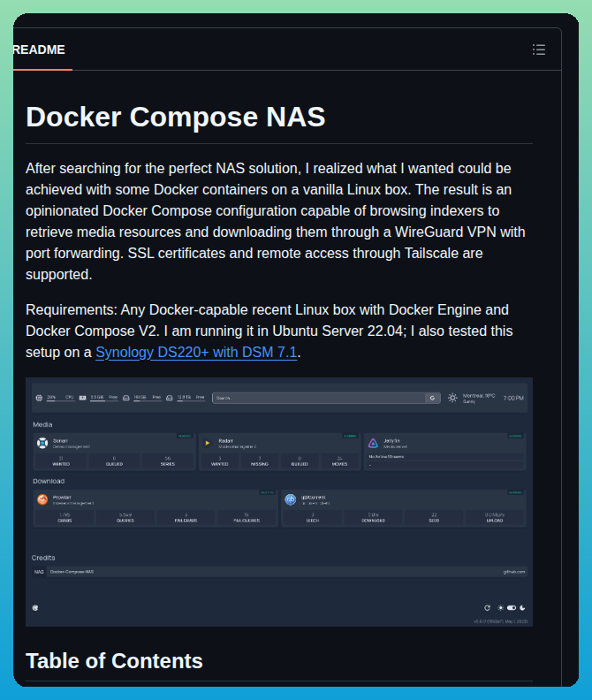Click Prowlarr's GRABS stat box
Screen dimensions: 592x700
(x=65, y=517)
